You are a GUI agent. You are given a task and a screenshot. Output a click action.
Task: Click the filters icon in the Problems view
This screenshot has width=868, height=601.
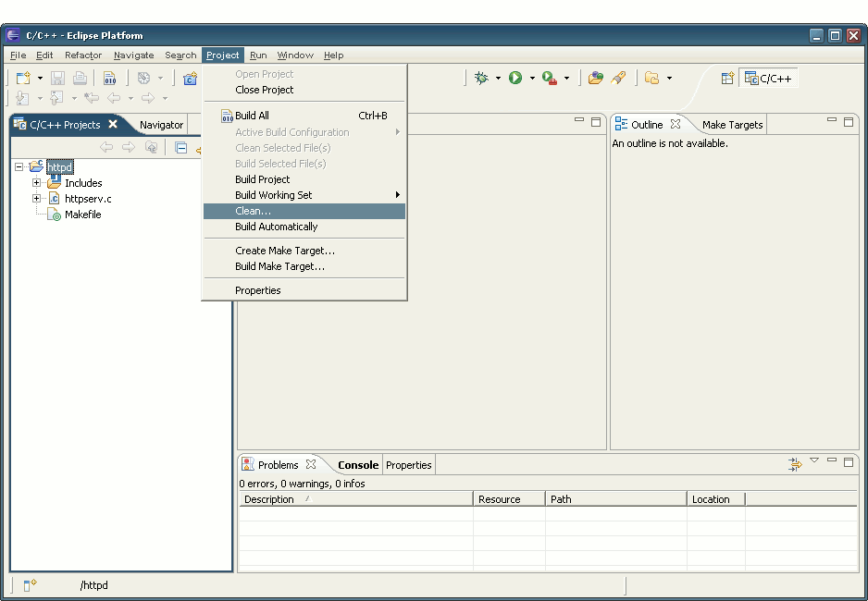point(795,464)
